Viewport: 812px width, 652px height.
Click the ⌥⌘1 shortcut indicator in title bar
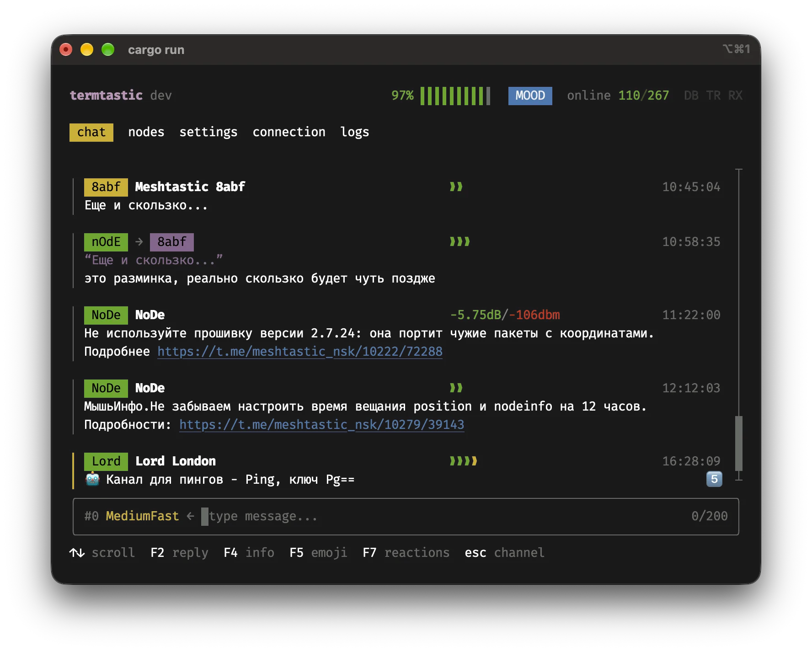click(x=736, y=49)
